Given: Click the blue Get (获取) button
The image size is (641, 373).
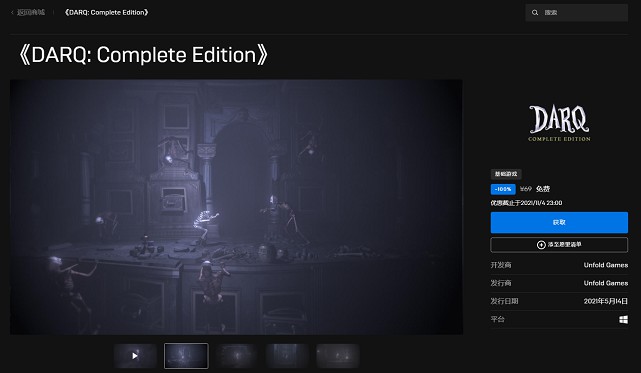Looking at the screenshot, I should click(559, 222).
